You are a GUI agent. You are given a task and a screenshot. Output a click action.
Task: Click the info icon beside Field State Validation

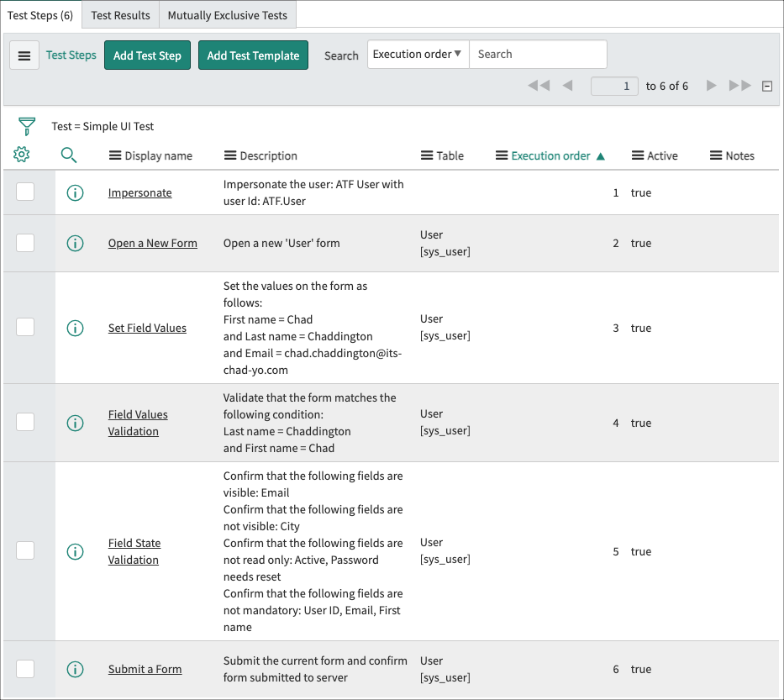[x=75, y=551]
